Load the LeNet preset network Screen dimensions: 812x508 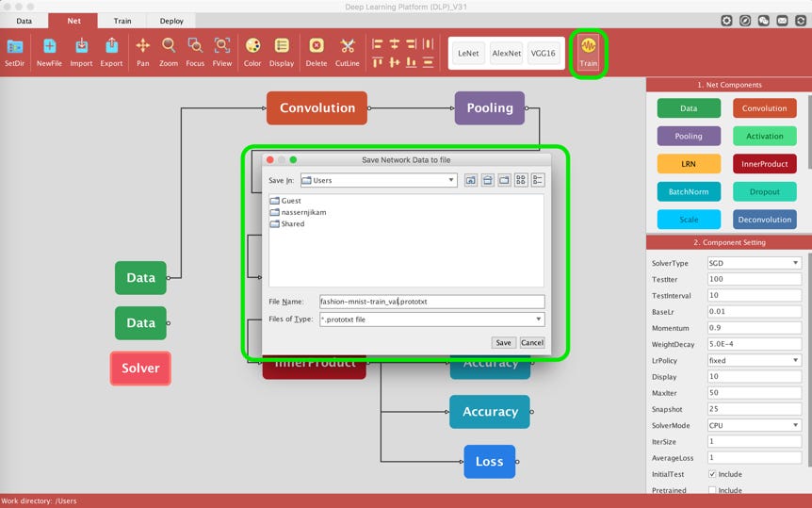coord(468,53)
